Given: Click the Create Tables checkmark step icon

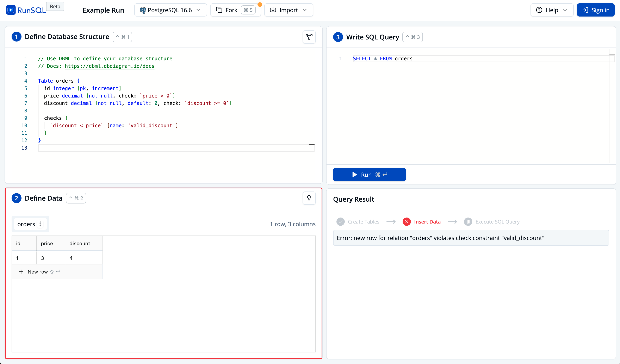Looking at the screenshot, I should 341,222.
